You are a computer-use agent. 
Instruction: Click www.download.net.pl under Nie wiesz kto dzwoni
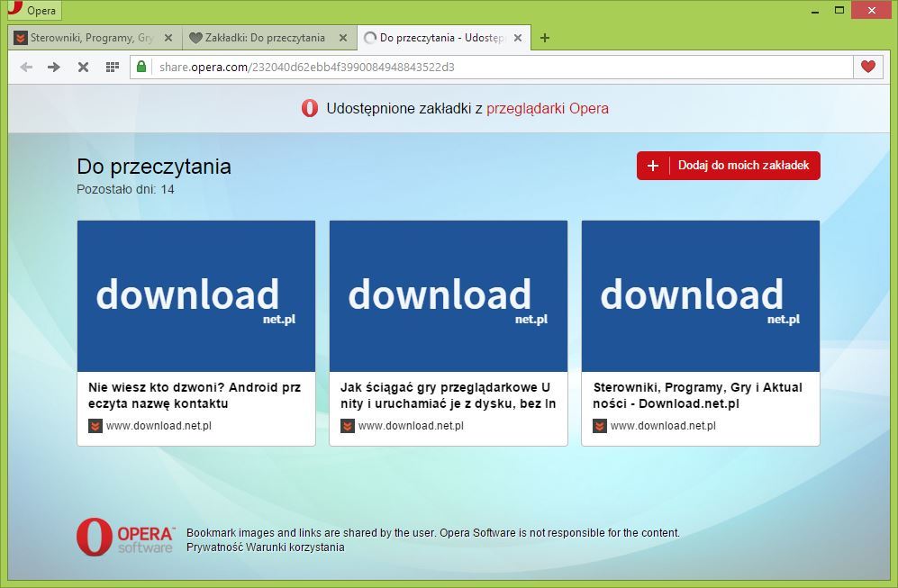point(159,426)
